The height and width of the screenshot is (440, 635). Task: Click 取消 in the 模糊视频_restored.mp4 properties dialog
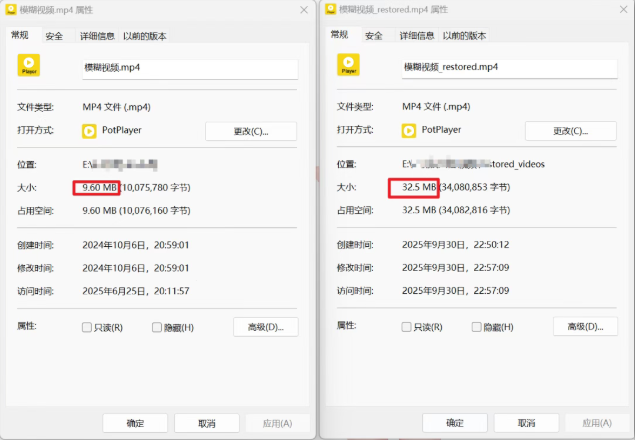(x=527, y=423)
